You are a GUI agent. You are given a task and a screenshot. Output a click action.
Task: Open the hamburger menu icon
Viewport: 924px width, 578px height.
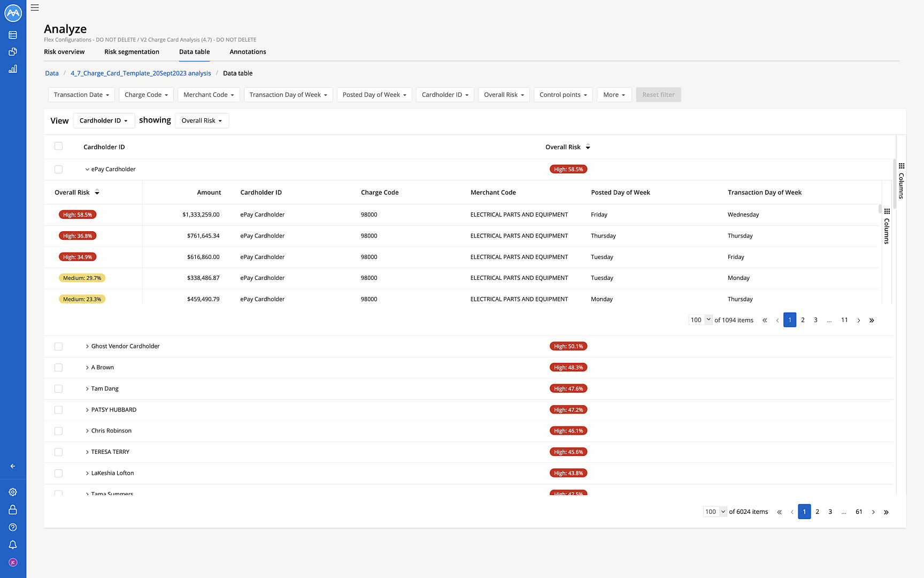click(x=35, y=7)
